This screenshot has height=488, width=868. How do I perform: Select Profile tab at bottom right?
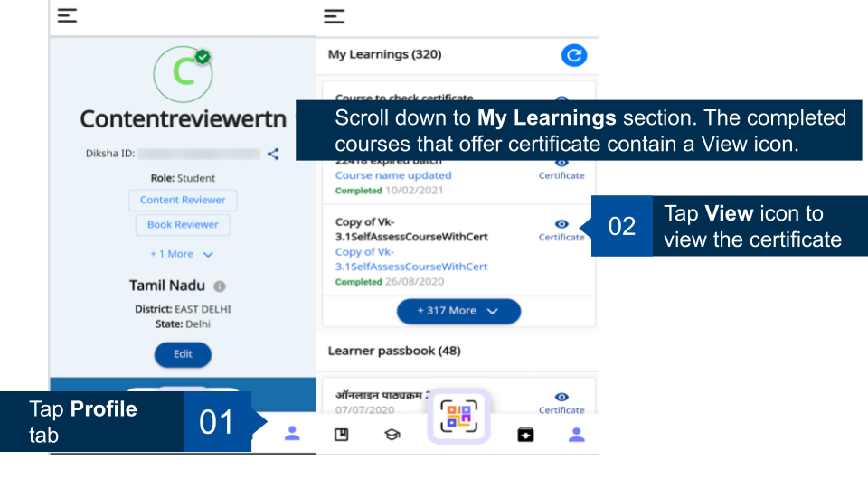pyautogui.click(x=576, y=435)
